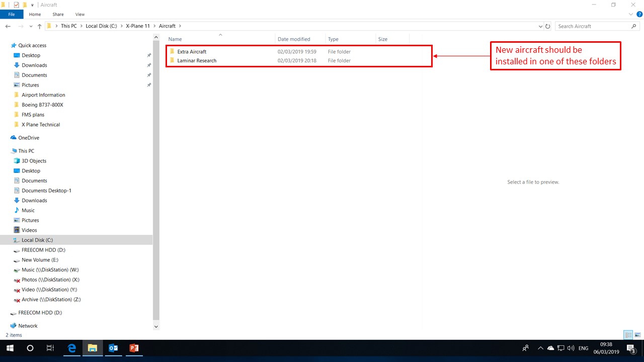Switch to Details view in status bar

[628, 335]
